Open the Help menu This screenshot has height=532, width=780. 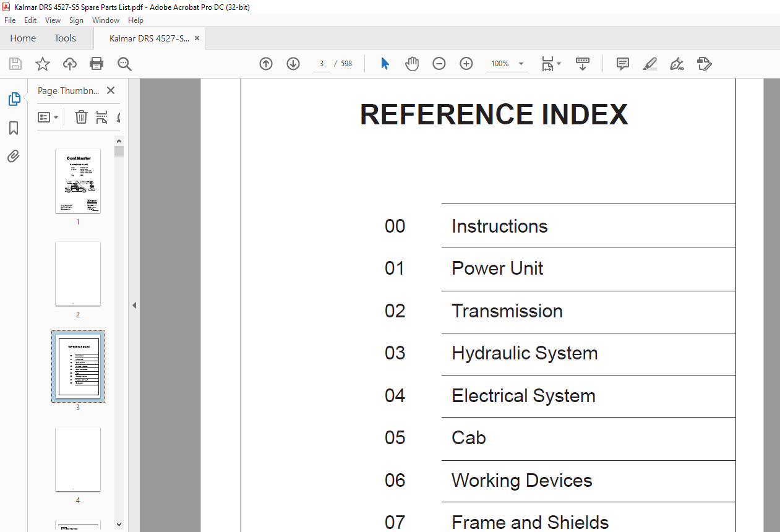(x=135, y=20)
